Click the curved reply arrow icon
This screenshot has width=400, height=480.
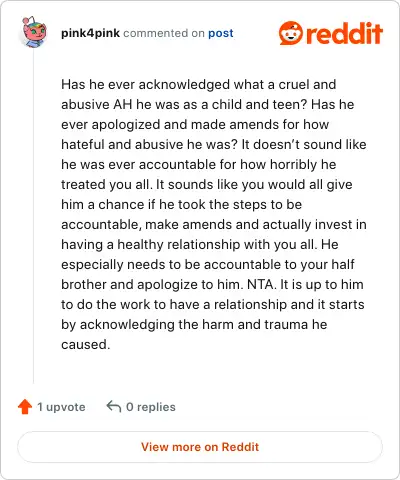[x=114, y=406]
